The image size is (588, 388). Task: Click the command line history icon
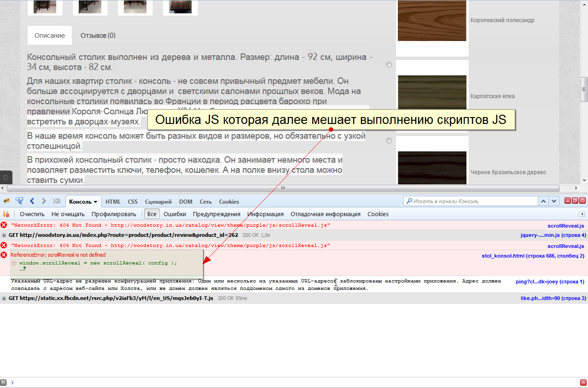tap(3, 382)
